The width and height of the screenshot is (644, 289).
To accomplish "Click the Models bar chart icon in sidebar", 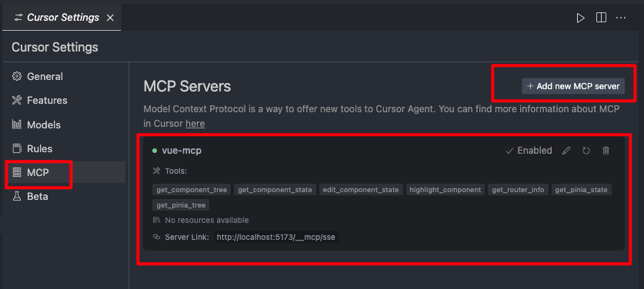I will (17, 125).
